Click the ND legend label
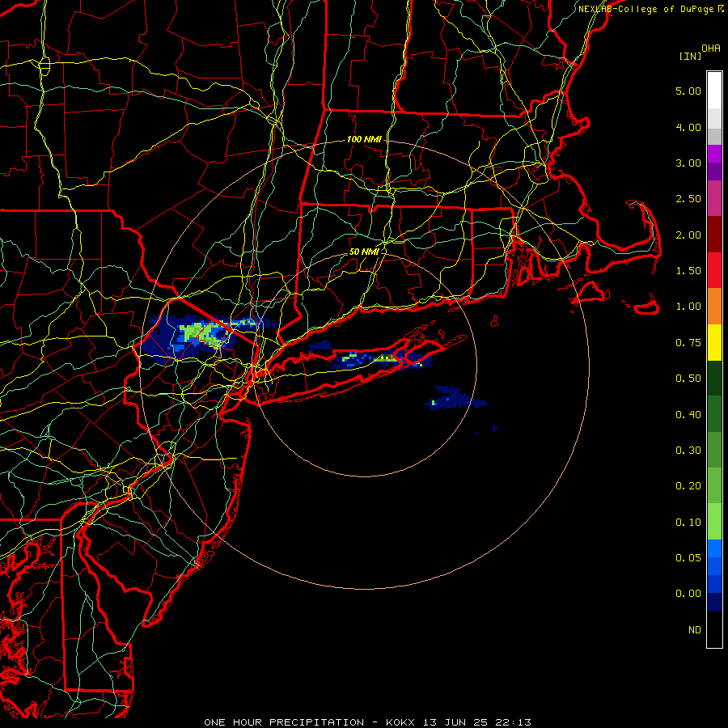Viewport: 728px width, 728px height. [x=695, y=630]
